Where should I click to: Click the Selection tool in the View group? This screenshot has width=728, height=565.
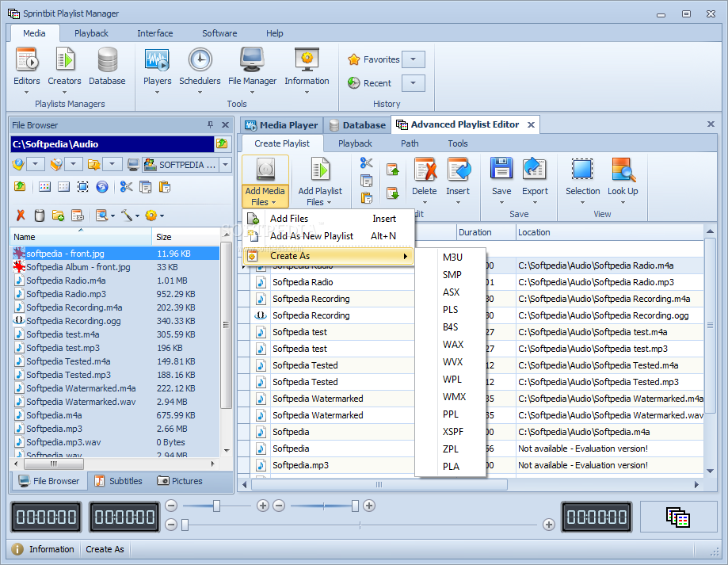(582, 170)
